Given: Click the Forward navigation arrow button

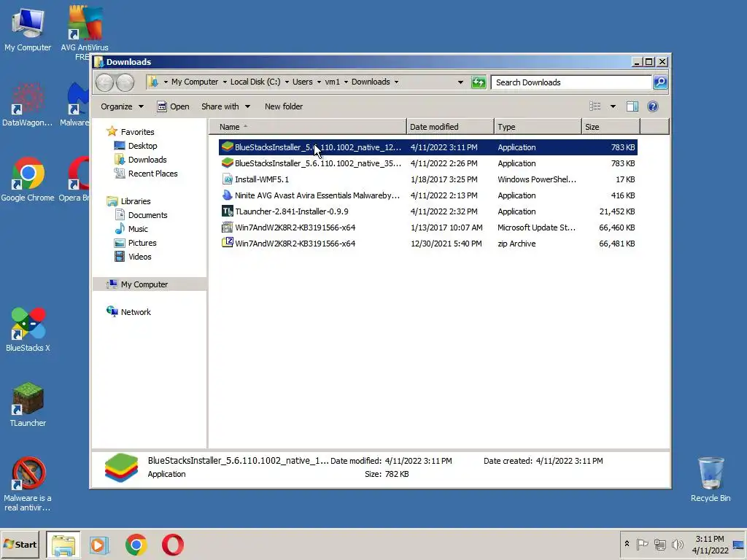Looking at the screenshot, I should pos(125,82).
